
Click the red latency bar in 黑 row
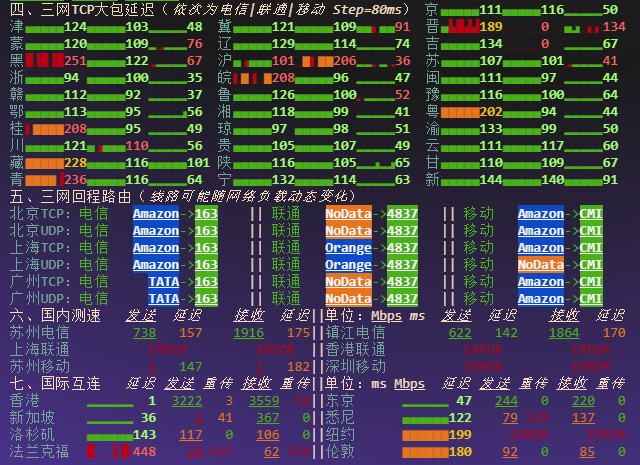44,60
